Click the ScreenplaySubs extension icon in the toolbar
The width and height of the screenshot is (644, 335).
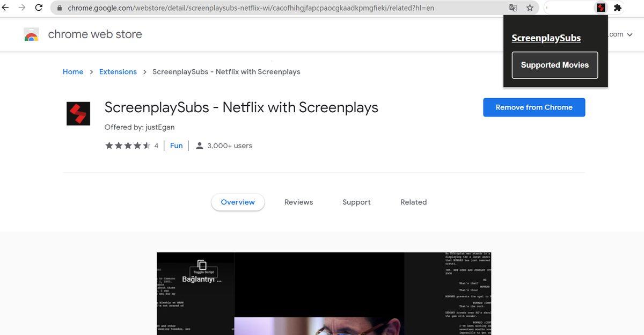coord(601,7)
